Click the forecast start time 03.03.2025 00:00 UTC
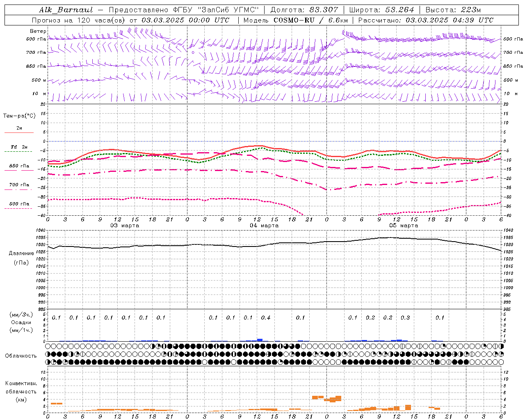 pyautogui.click(x=185, y=20)
